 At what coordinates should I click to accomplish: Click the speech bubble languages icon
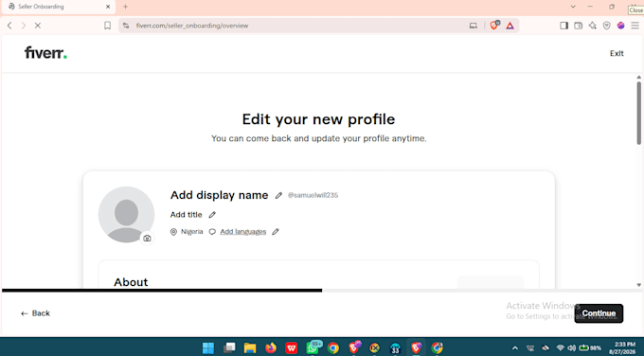(212, 232)
